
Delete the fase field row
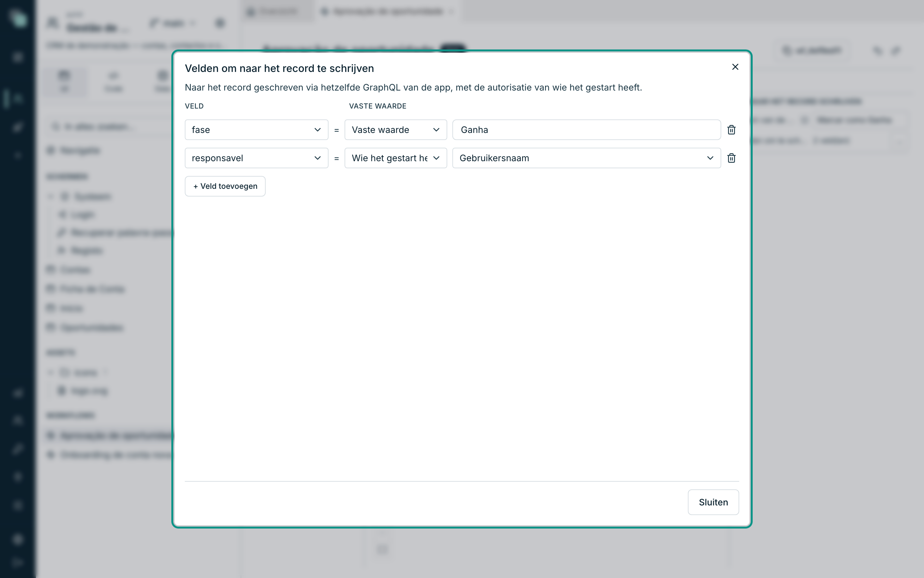click(x=731, y=130)
